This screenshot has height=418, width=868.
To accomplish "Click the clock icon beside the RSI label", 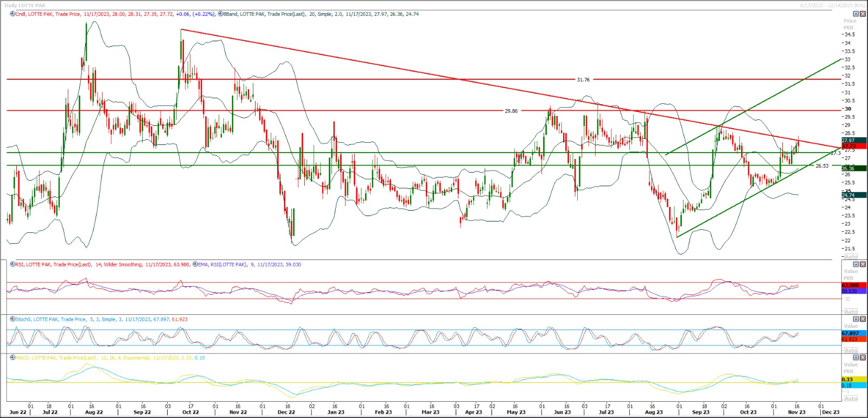I will click(x=12, y=264).
